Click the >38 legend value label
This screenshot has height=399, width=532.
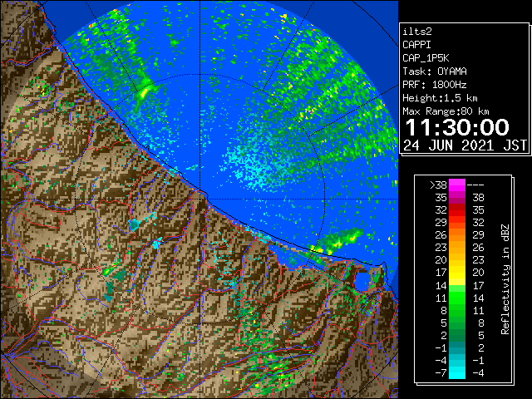[438, 185]
